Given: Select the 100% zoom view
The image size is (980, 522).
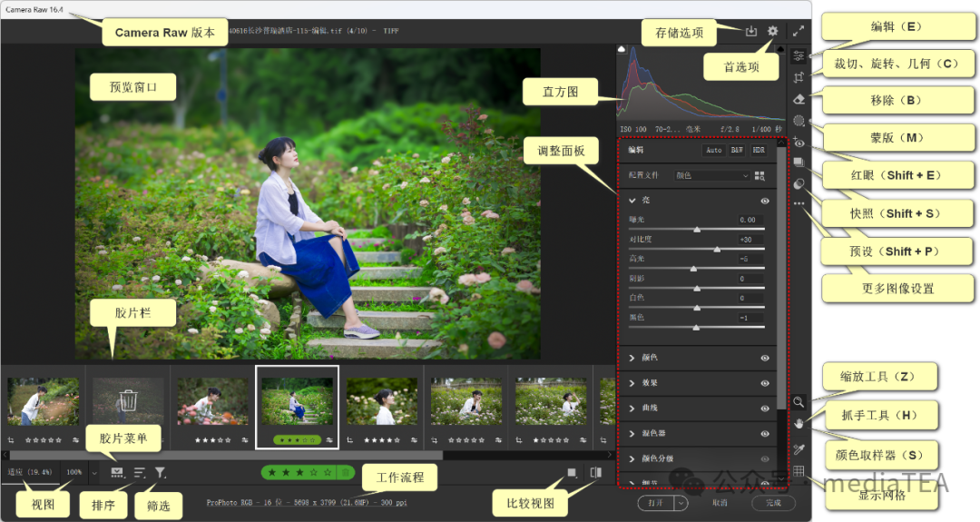Looking at the screenshot, I should (74, 472).
